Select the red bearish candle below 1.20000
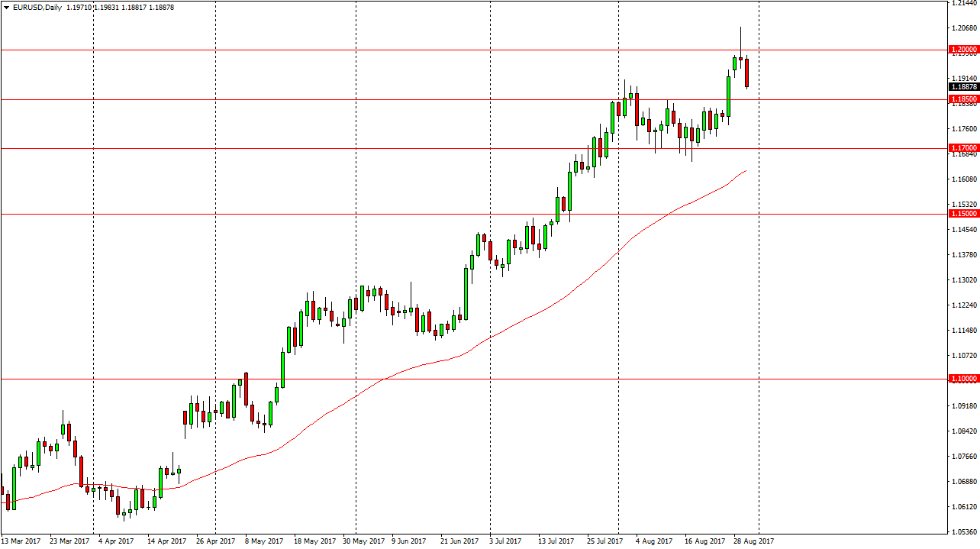The height and width of the screenshot is (549, 980). click(746, 73)
